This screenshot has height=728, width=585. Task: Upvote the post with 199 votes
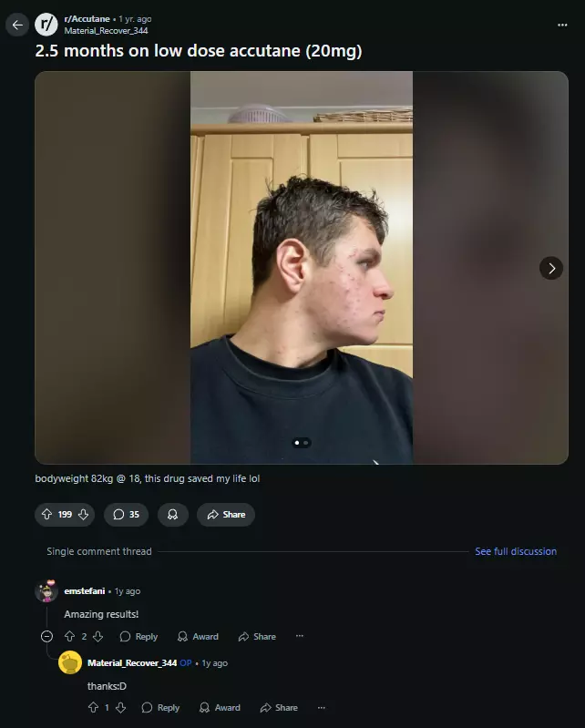coord(46,515)
